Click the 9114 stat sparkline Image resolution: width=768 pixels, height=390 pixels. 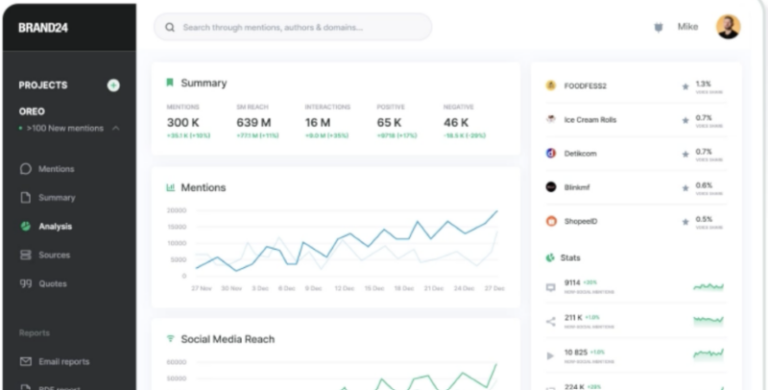(708, 287)
